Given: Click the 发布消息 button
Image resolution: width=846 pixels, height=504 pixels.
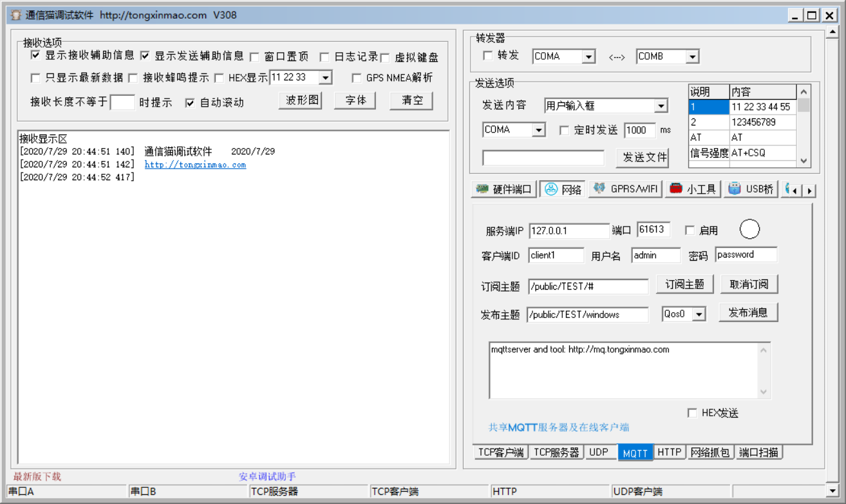Looking at the screenshot, I should pos(748,312).
